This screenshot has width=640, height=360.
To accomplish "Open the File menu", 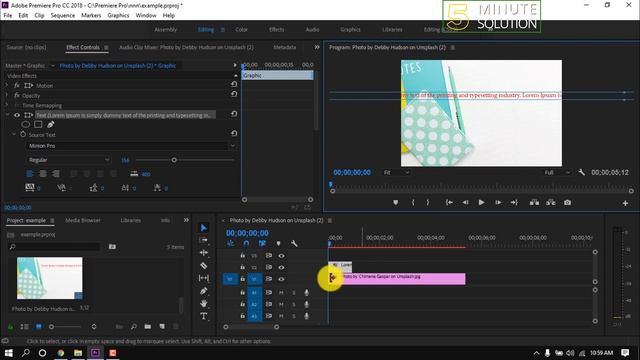I will coord(8,16).
